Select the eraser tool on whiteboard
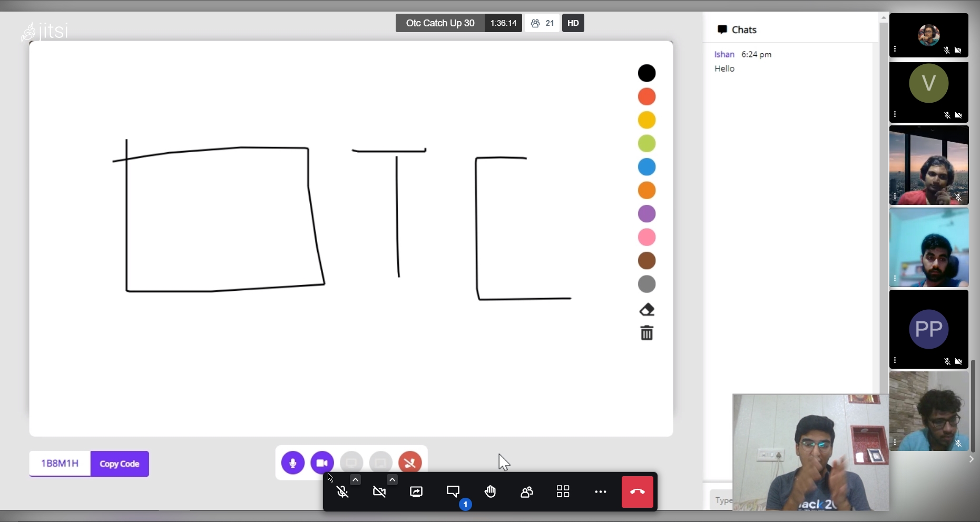This screenshot has width=980, height=522. coord(647,310)
